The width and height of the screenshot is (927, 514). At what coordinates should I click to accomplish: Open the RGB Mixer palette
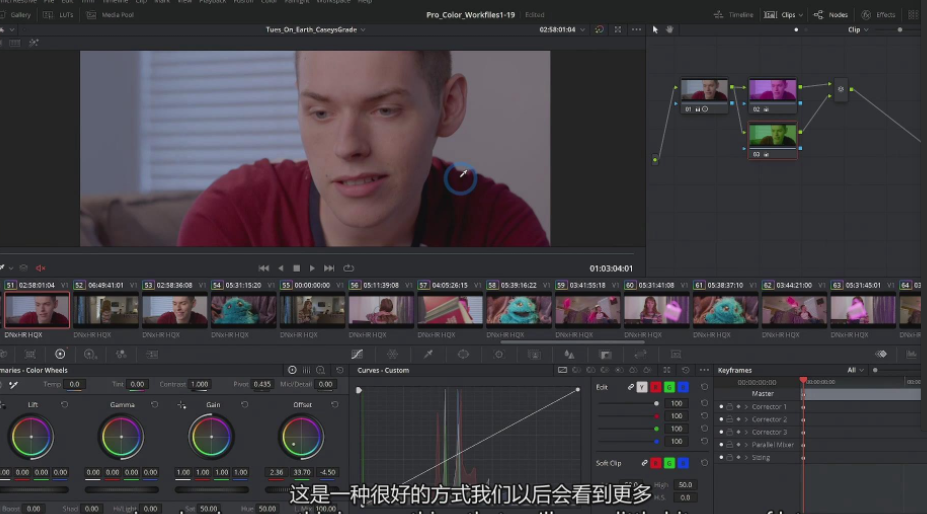click(121, 354)
